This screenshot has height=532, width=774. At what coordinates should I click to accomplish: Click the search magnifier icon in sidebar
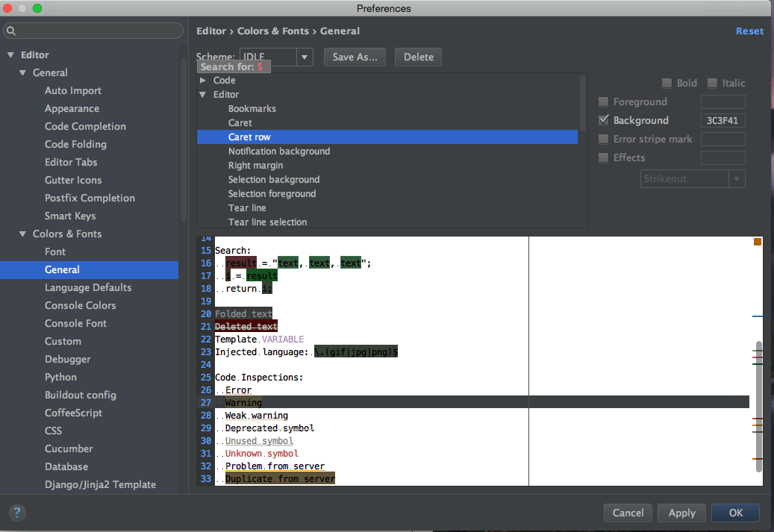pos(11,31)
